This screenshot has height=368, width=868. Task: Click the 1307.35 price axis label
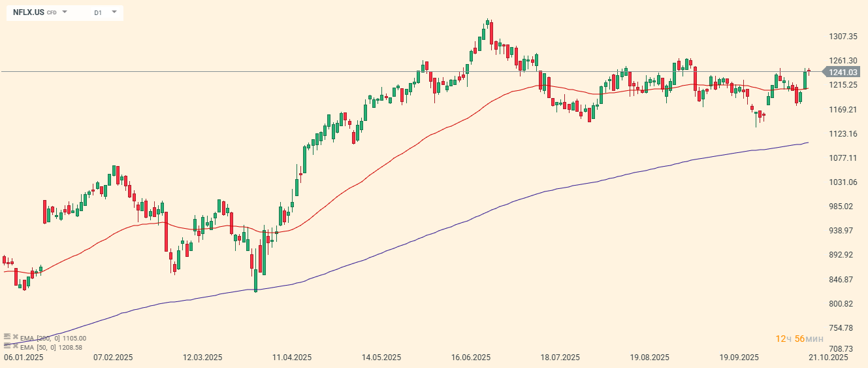click(843, 37)
